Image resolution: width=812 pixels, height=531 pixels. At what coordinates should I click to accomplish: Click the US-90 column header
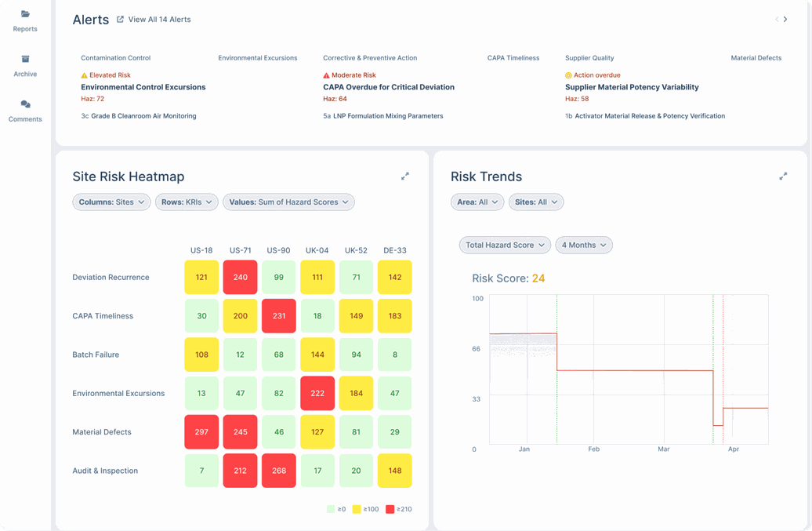pyautogui.click(x=278, y=250)
